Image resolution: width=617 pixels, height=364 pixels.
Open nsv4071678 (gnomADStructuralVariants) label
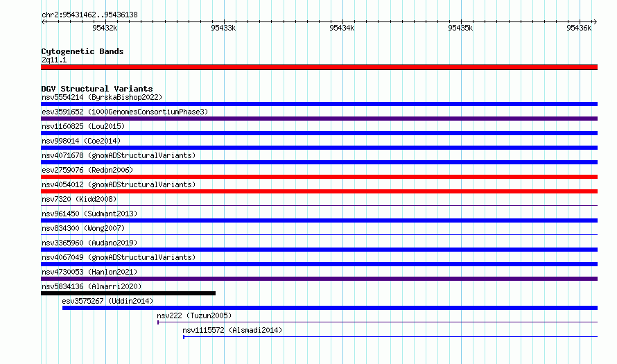tap(119, 155)
